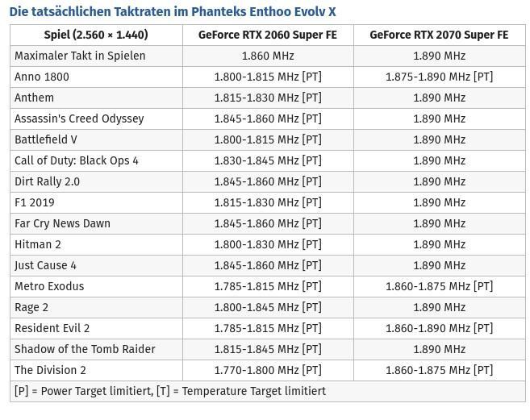This screenshot has height=420, width=530.
Task: Select the Dirt Rally 2.0 row label
Action: pos(47,181)
